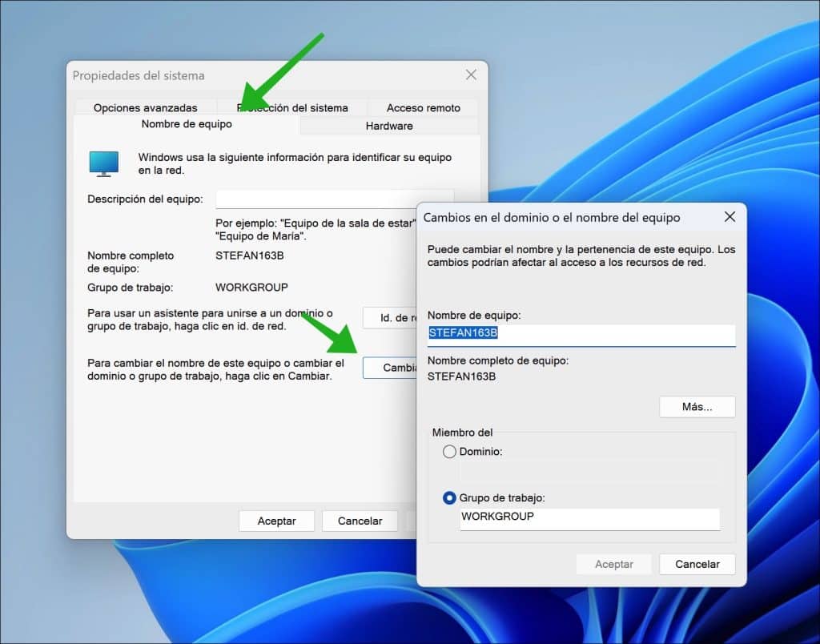820x644 pixels.
Task: Click Aceptar in the domain changes dialog
Action: pyautogui.click(x=614, y=565)
